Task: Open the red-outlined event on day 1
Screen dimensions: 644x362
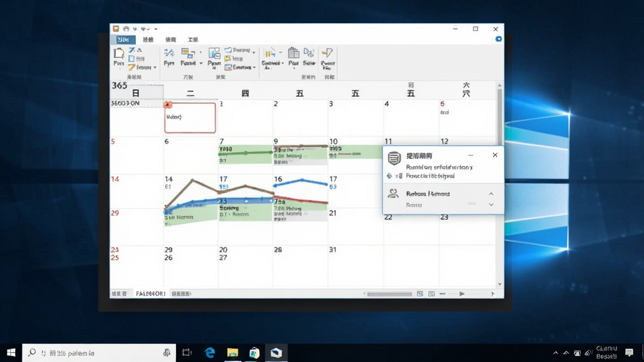Action: (x=190, y=118)
